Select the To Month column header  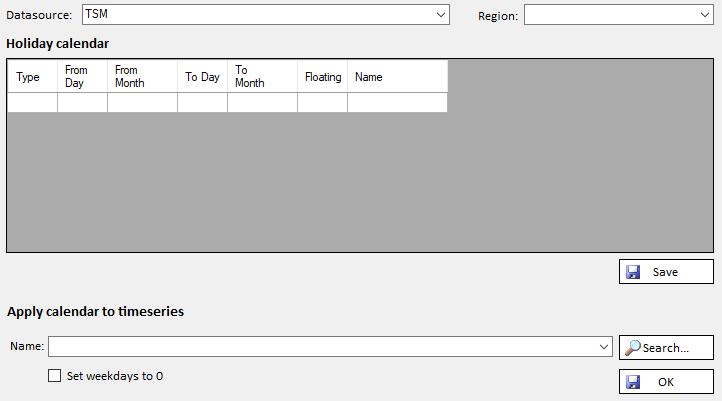coord(262,77)
